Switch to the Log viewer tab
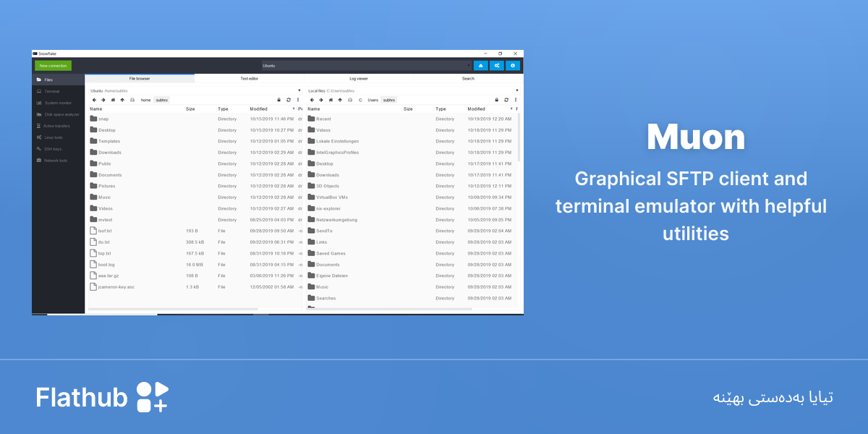 (359, 78)
